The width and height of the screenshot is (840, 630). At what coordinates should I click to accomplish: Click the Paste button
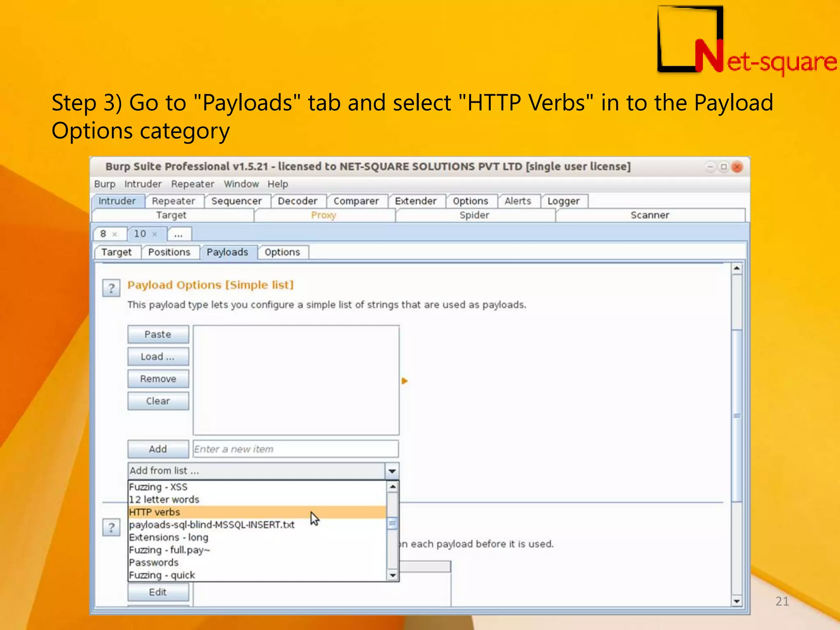(x=158, y=334)
